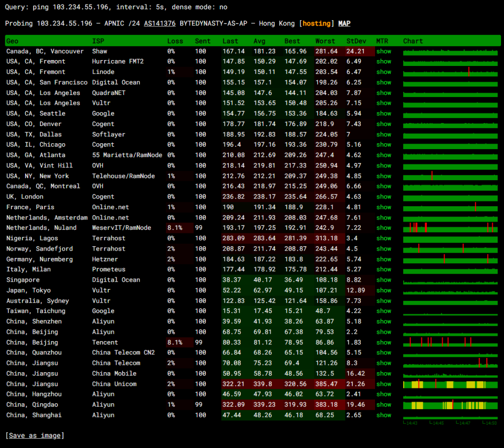The image size is (504, 448).
Task: Show MTR for Quanzhou China Telecom CN2
Action: 384,352
